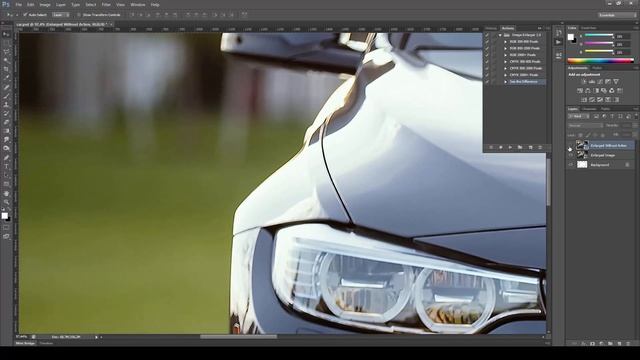Select the Brush tool
Screen dimensions: 640x360
(x=6, y=96)
